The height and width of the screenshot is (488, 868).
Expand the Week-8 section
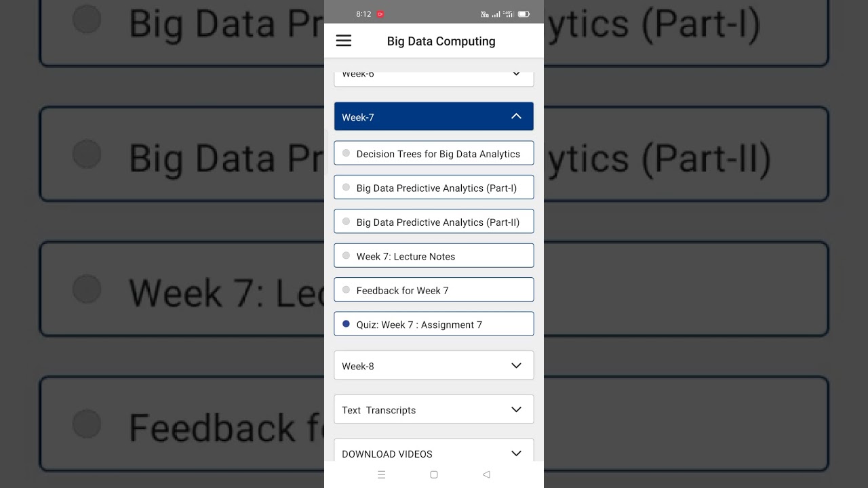pos(434,366)
